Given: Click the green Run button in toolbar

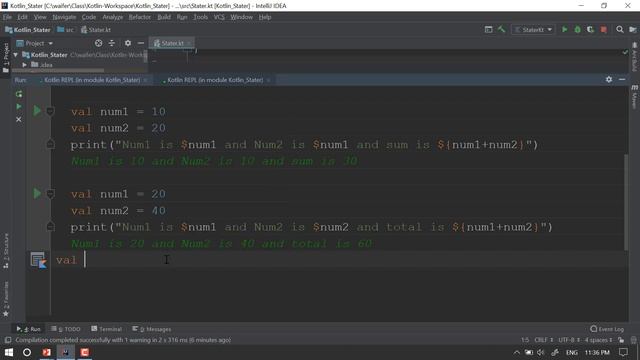Looking at the screenshot, I should 564,30.
